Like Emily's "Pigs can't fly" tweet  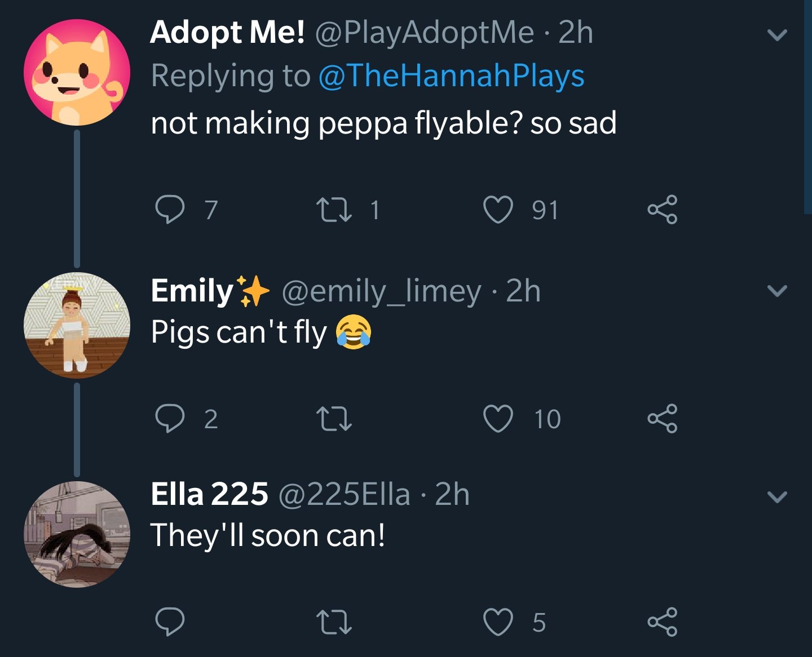point(498,419)
